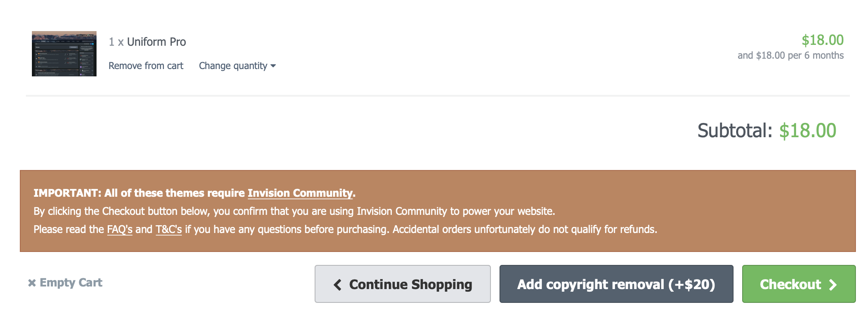Open the Invision Community link

tap(300, 193)
